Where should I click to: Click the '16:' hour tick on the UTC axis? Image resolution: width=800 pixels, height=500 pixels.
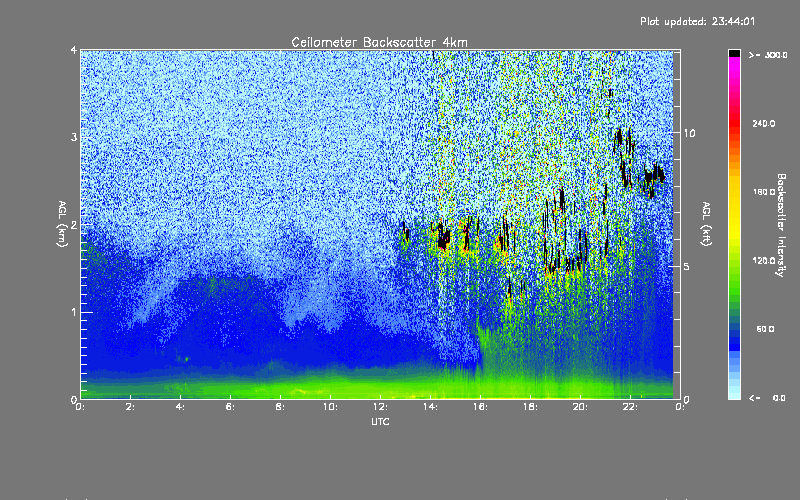[480, 407]
